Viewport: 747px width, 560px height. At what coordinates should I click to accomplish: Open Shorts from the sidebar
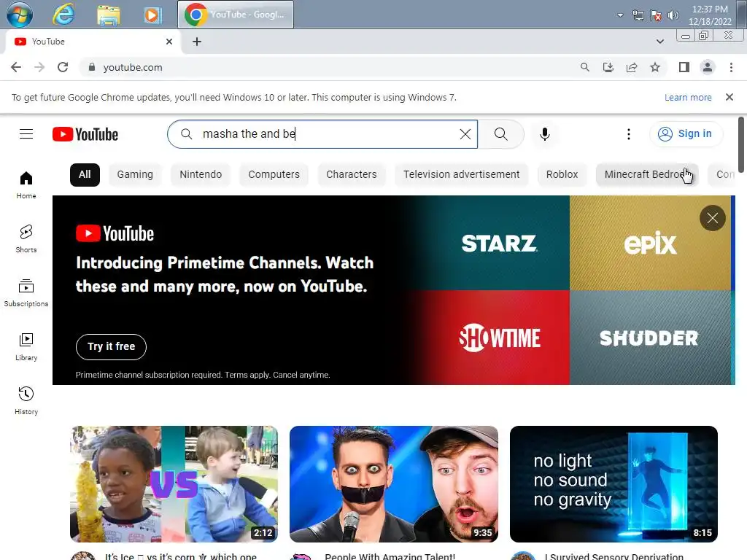26,238
